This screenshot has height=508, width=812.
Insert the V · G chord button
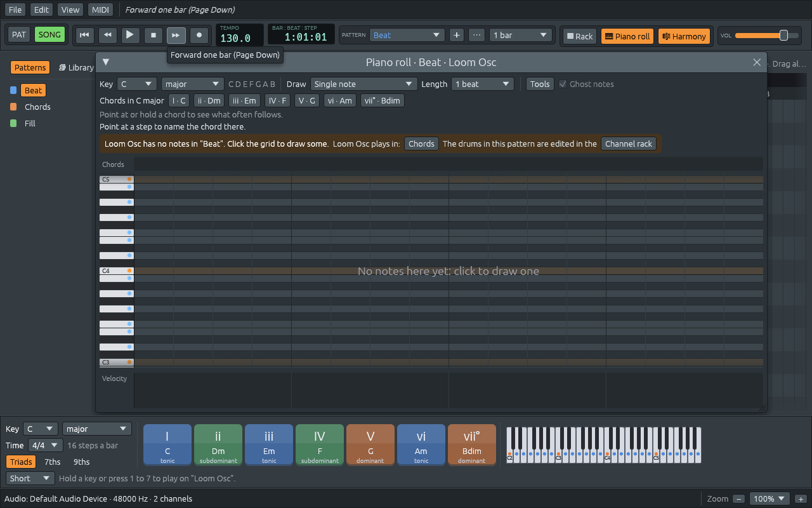pos(306,100)
